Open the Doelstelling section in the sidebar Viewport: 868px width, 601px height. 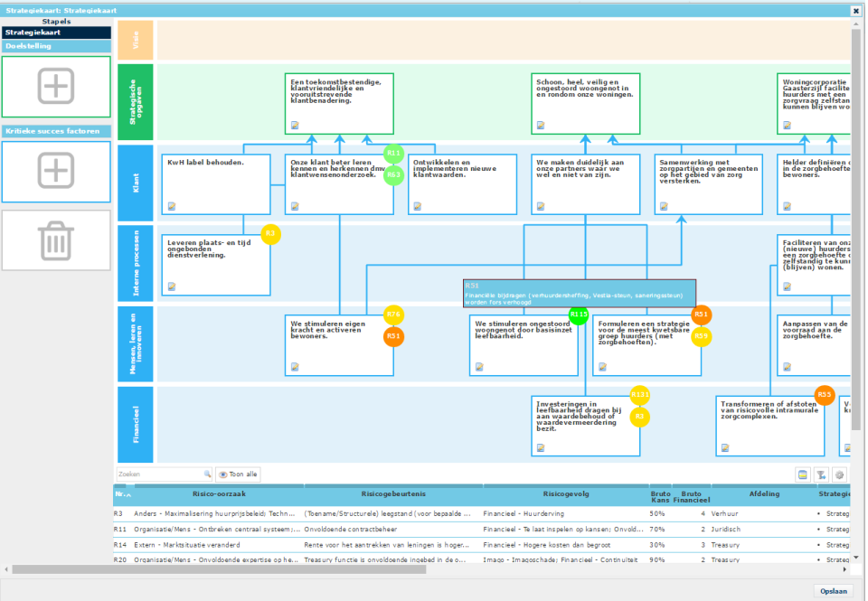coord(55,45)
